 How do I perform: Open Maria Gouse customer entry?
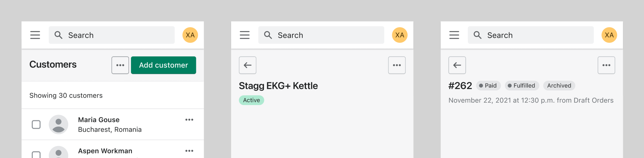click(x=99, y=120)
